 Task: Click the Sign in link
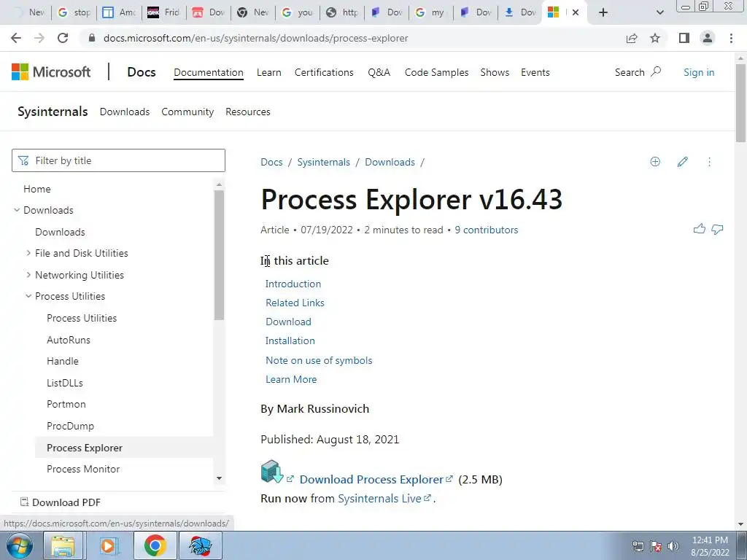pos(698,72)
